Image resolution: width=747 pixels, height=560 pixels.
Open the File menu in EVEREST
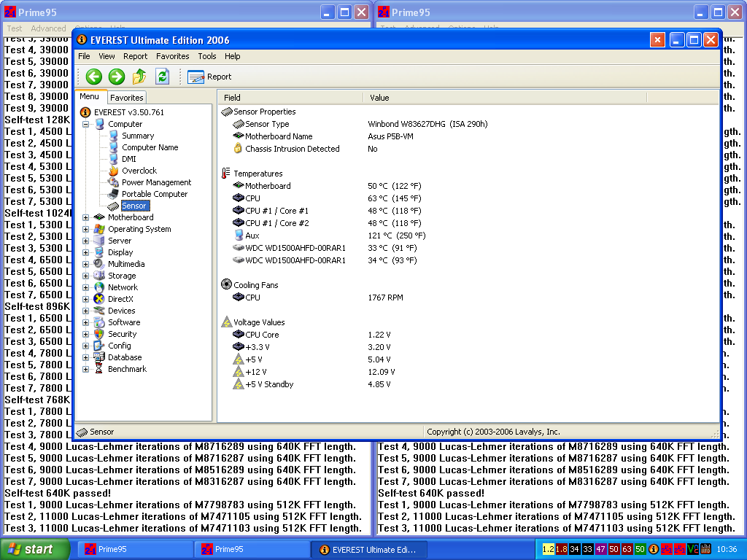tap(84, 56)
